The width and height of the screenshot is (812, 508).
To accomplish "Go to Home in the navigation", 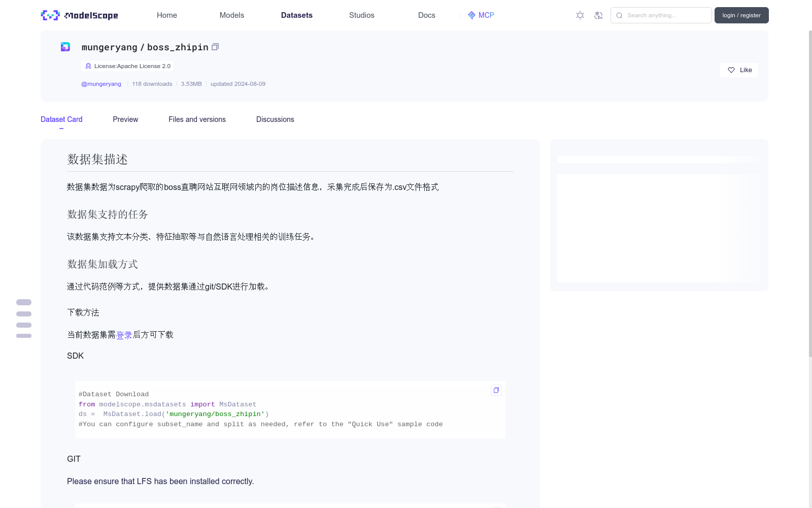I will (x=167, y=15).
